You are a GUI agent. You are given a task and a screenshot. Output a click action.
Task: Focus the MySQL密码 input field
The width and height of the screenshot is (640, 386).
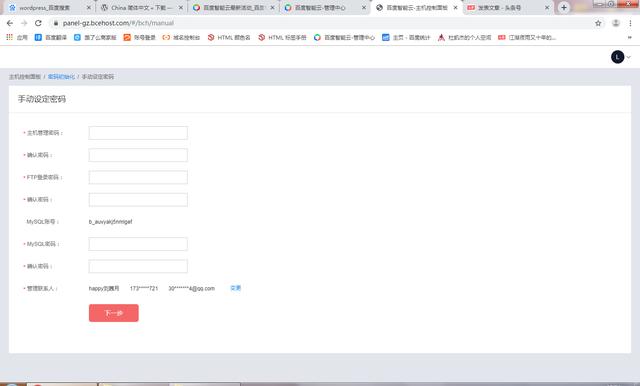click(138, 244)
